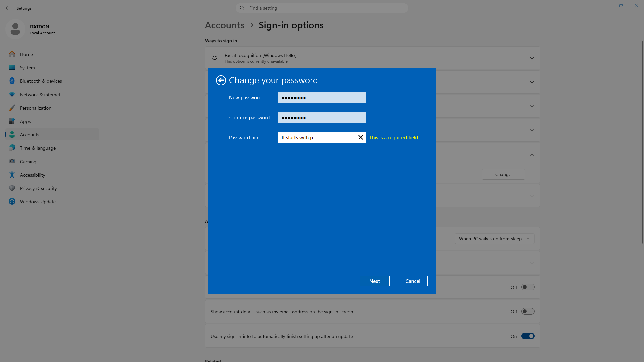This screenshot has width=644, height=362.
Task: Expand the Facial recognition option chevron
Action: click(x=532, y=58)
